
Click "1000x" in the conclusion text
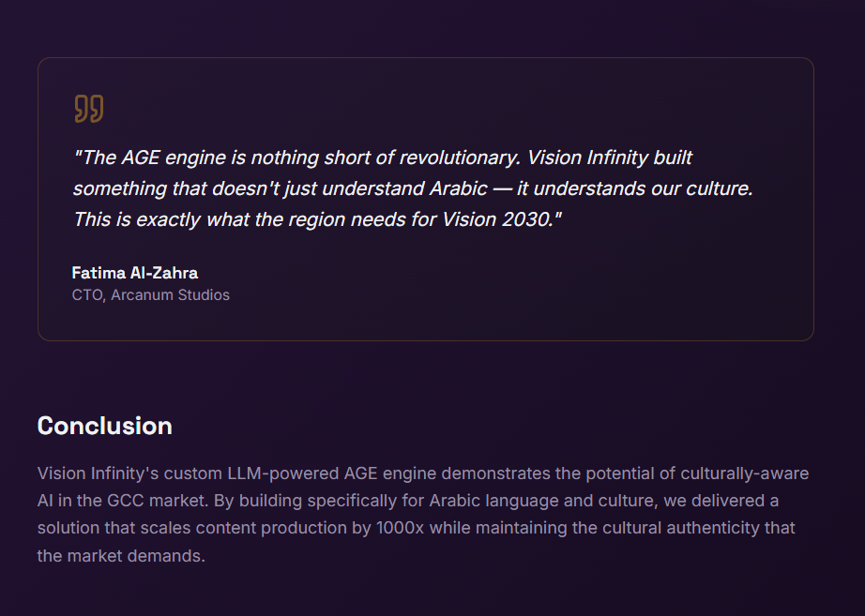point(401,528)
